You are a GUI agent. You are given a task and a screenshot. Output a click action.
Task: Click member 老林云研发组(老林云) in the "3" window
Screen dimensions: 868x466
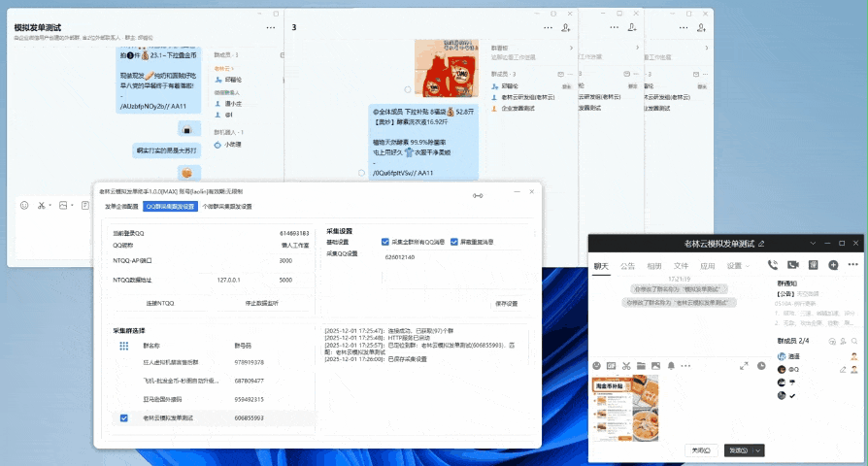pyautogui.click(x=527, y=97)
